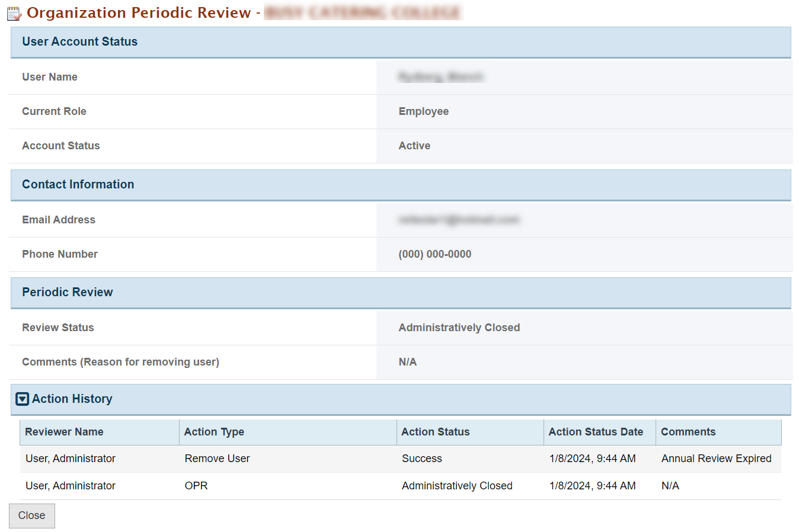Click the Employee current role value

tap(423, 111)
